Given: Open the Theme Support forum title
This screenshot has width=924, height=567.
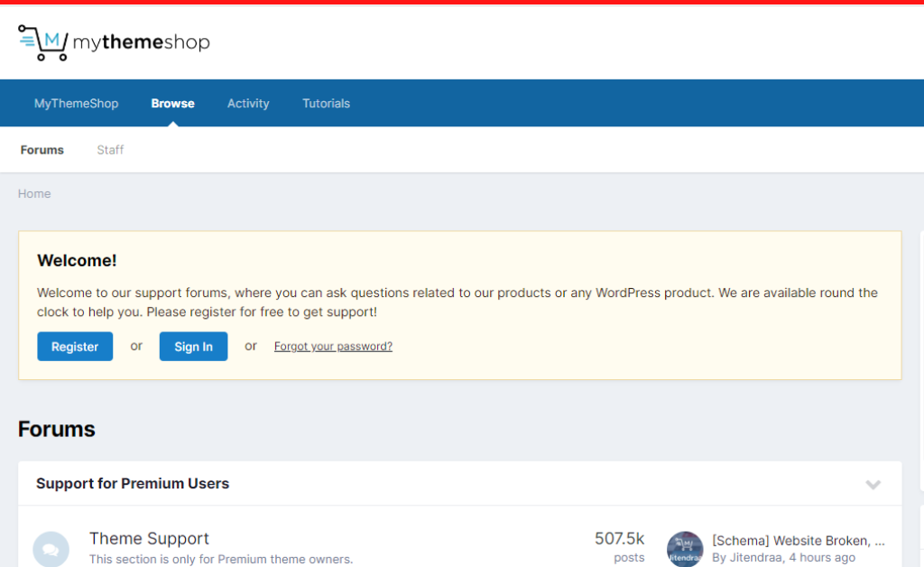Looking at the screenshot, I should click(x=149, y=538).
